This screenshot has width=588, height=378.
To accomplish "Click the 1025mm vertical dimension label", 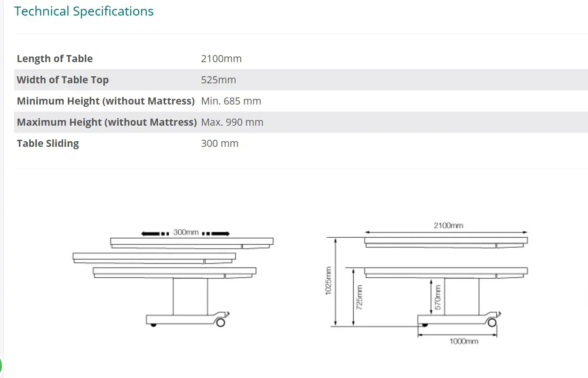I will [328, 281].
